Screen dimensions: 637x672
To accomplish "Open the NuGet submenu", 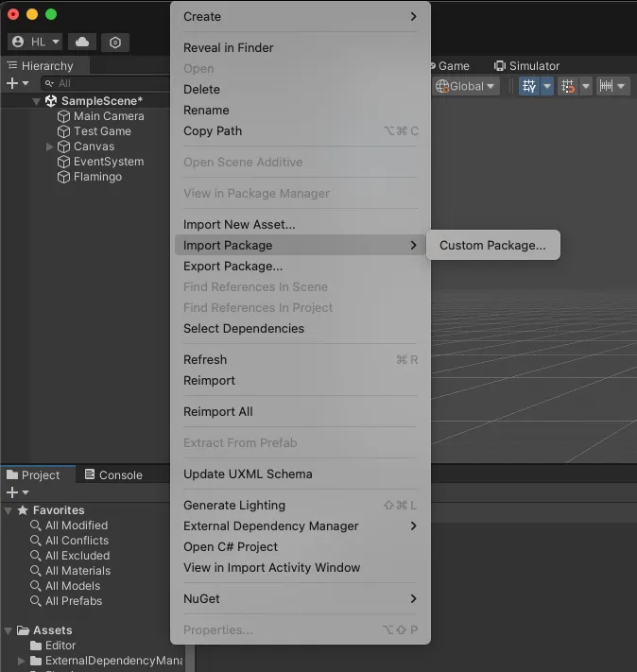I will point(300,598).
